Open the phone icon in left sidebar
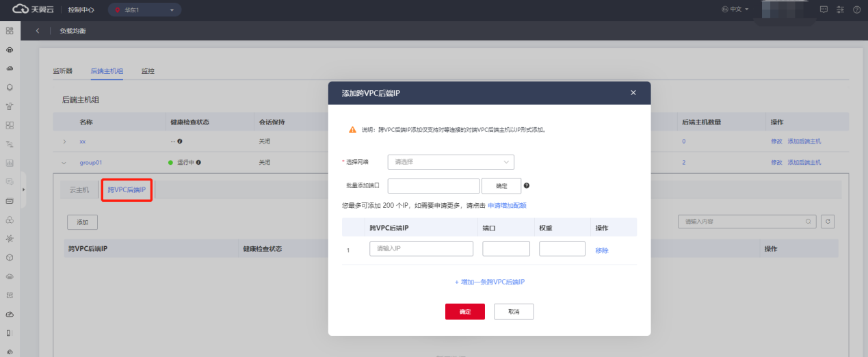Screen dimensions: 868x357 point(10,332)
